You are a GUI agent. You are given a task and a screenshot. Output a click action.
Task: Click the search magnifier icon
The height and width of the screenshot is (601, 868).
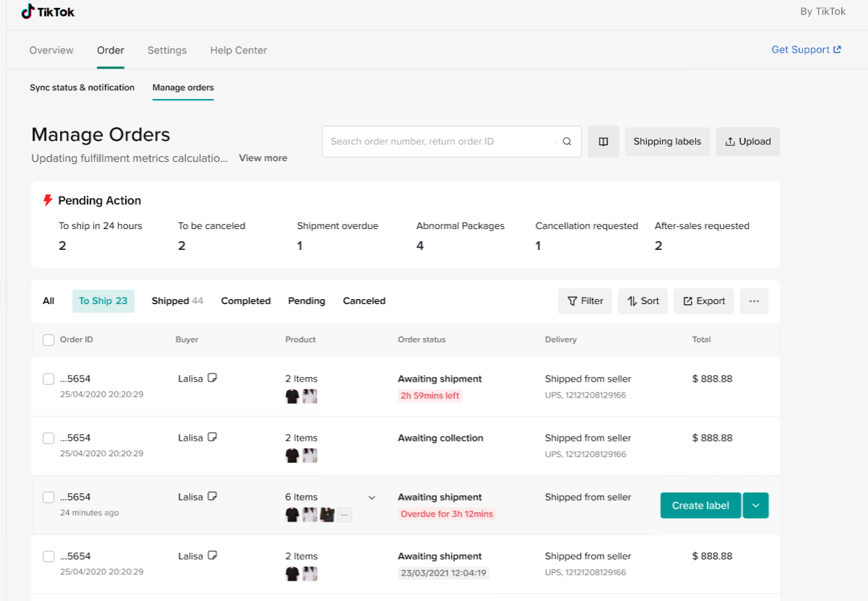[567, 142]
